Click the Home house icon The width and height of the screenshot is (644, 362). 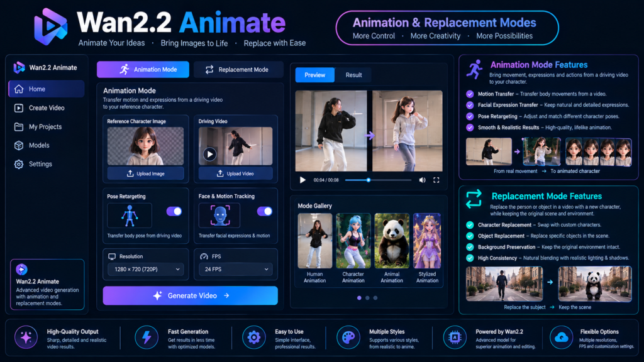pos(19,89)
